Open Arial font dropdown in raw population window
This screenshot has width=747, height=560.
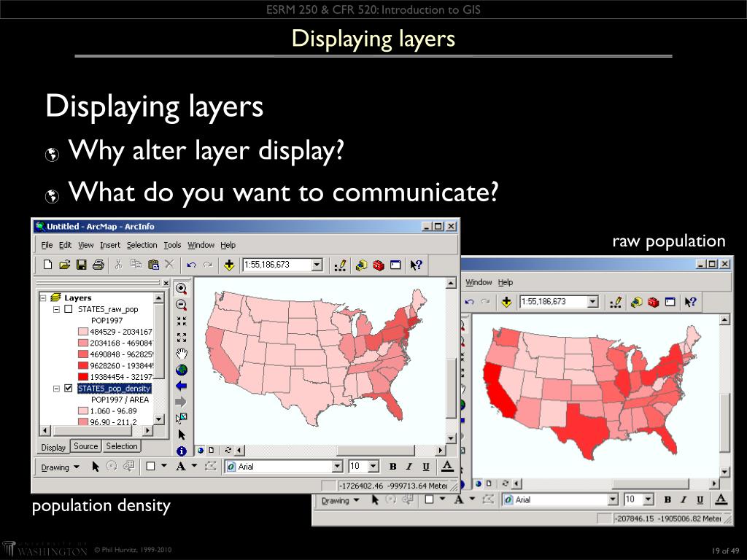[x=613, y=499]
